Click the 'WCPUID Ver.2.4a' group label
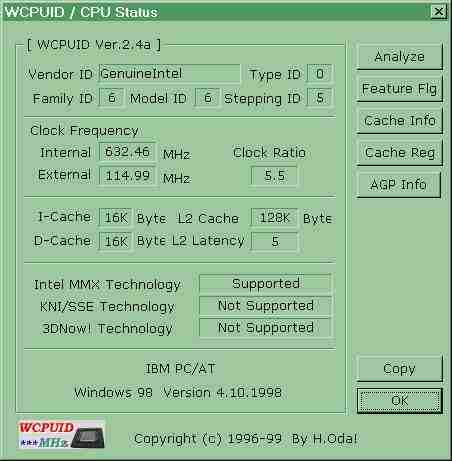This screenshot has height=461, width=452. tap(94, 44)
